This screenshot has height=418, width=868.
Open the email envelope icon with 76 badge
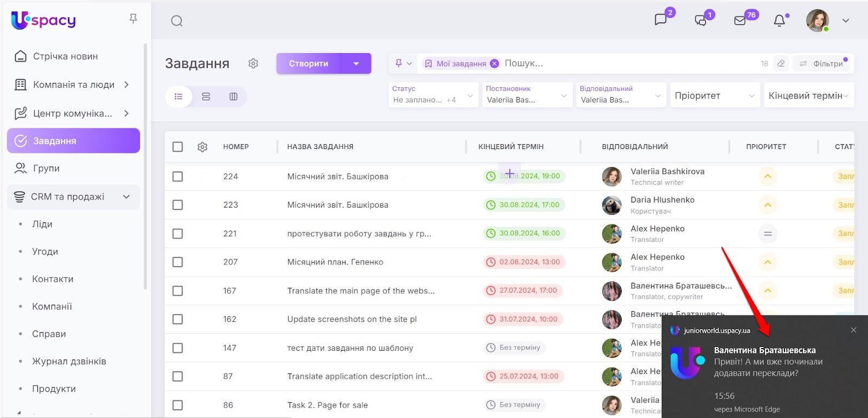740,21
